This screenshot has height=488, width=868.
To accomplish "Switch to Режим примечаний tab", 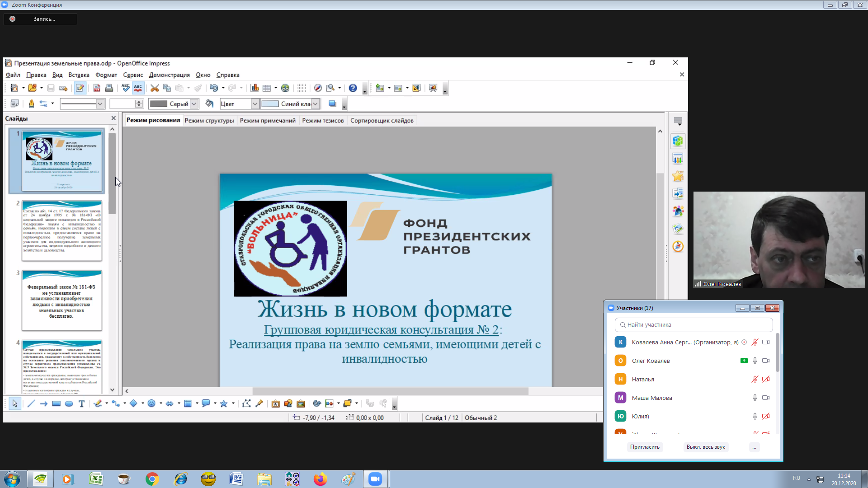I will (268, 121).
